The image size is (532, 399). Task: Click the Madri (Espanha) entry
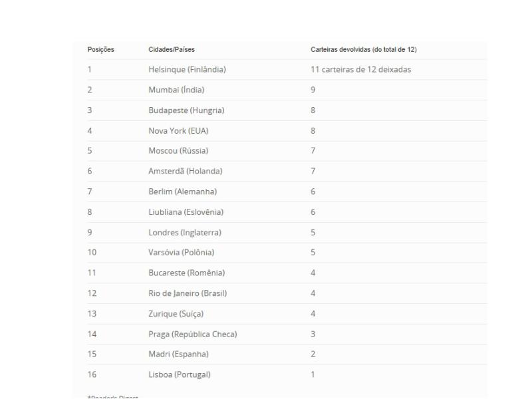(178, 354)
